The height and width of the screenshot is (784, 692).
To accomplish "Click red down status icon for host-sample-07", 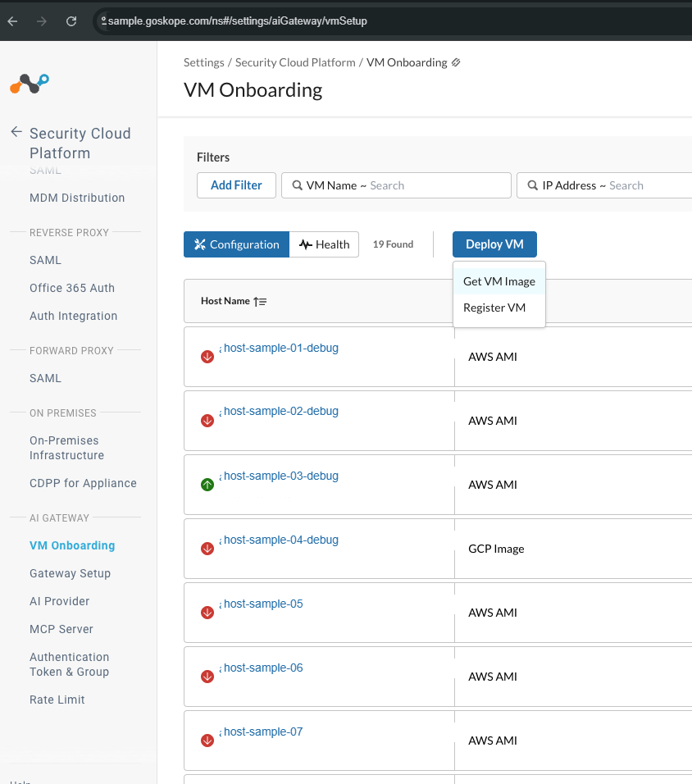I will [207, 741].
